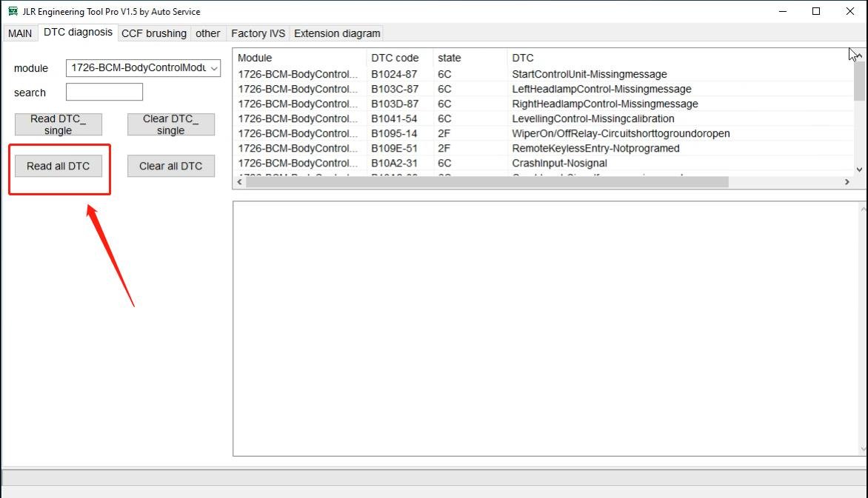Image resolution: width=868 pixels, height=498 pixels.
Task: Close the JLR Engineering Tool window
Action: tap(850, 11)
